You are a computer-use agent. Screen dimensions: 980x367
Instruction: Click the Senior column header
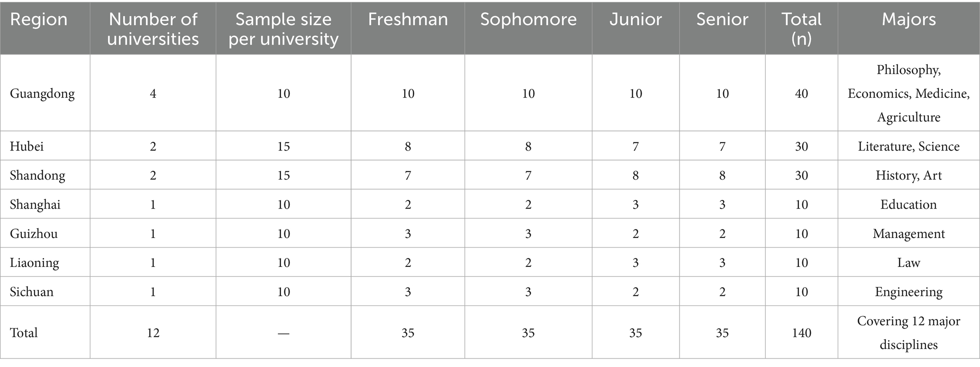coord(722,19)
